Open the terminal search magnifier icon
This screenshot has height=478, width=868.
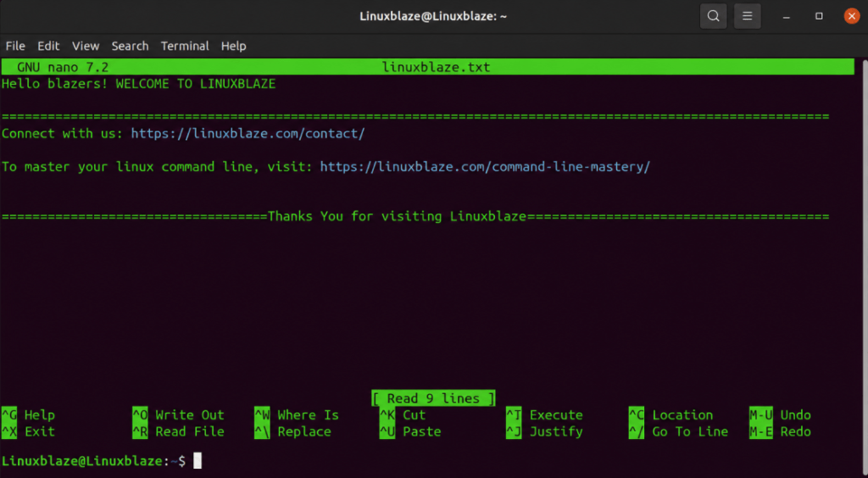[x=714, y=16]
